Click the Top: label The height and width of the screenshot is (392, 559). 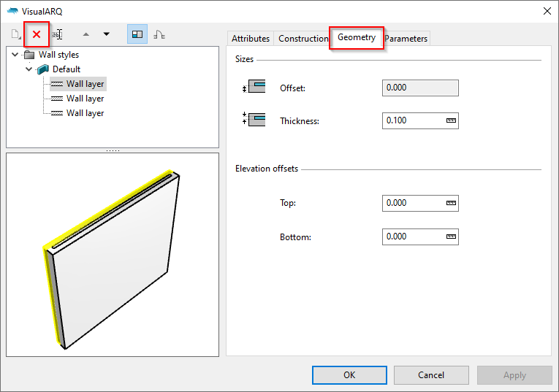pos(288,203)
